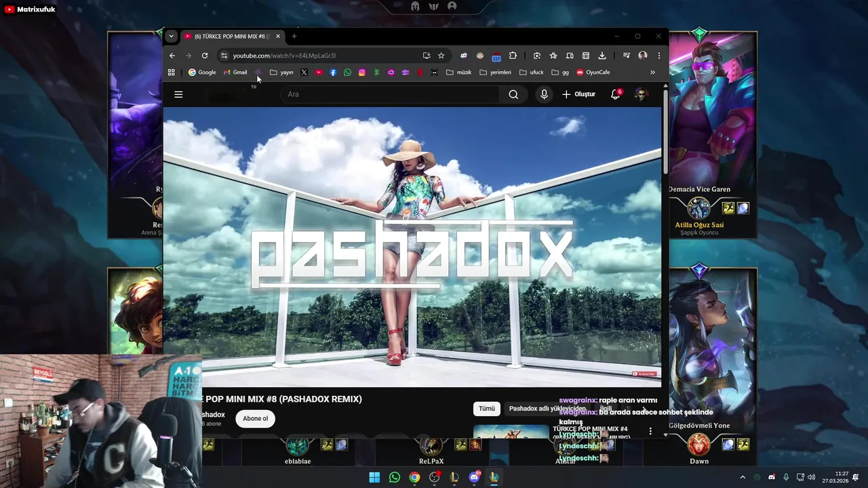The image size is (868, 488).
Task: Click the video title TÜRKCE POP MINI MIX #8
Action: pos(281,399)
